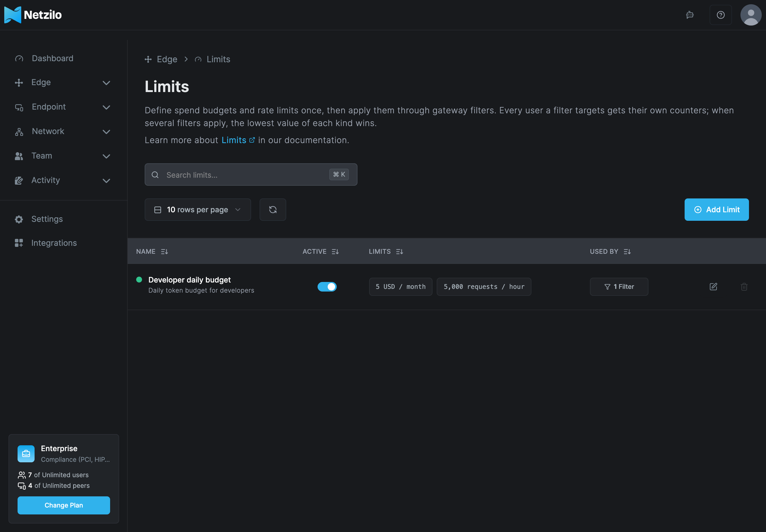
Task: Delete the Developer daily budget limit
Action: 744,287
